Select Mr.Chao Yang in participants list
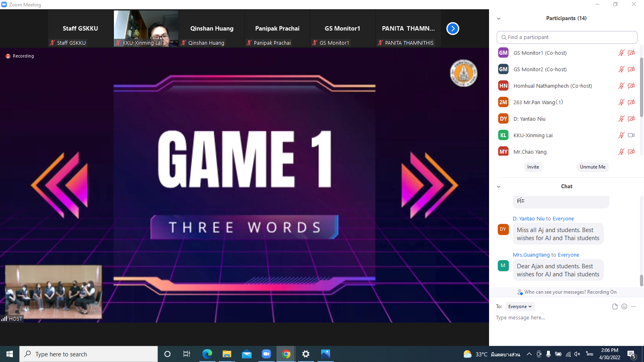Image resolution: width=644 pixels, height=362 pixels. pyautogui.click(x=530, y=152)
